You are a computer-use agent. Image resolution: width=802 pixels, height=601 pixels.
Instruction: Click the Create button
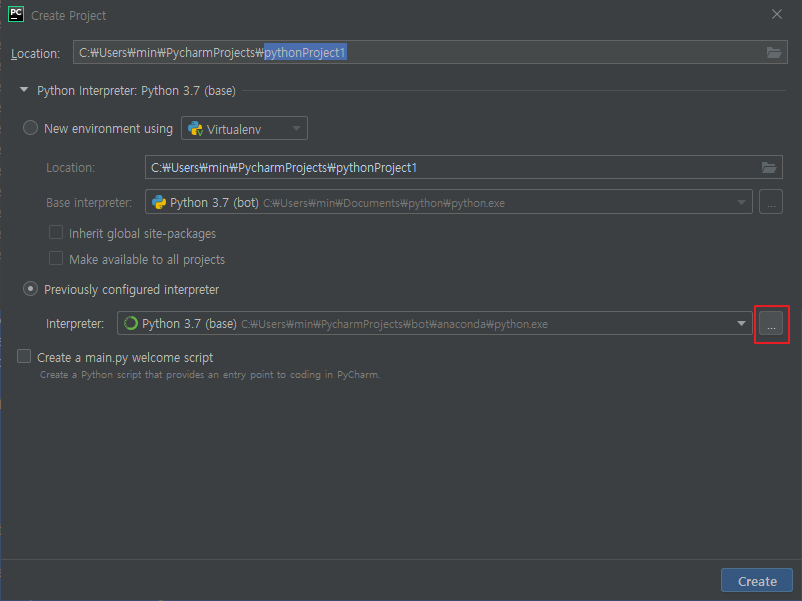(x=757, y=581)
